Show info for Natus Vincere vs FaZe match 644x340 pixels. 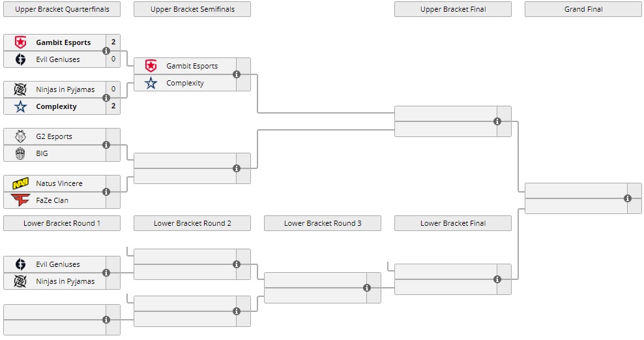[106, 192]
